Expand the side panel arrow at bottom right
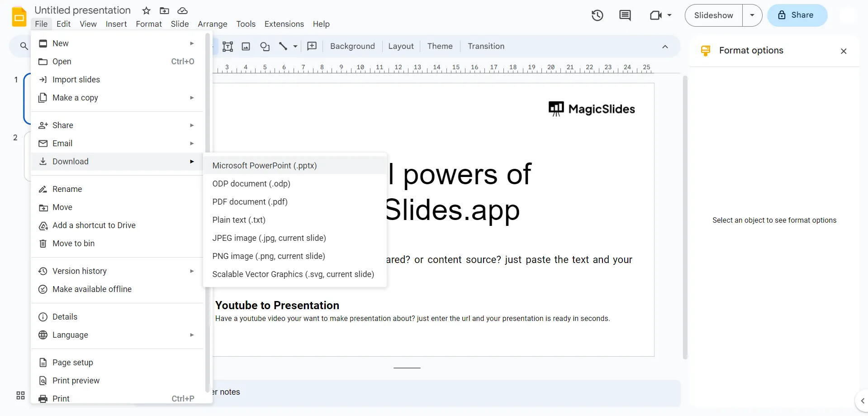 862,401
